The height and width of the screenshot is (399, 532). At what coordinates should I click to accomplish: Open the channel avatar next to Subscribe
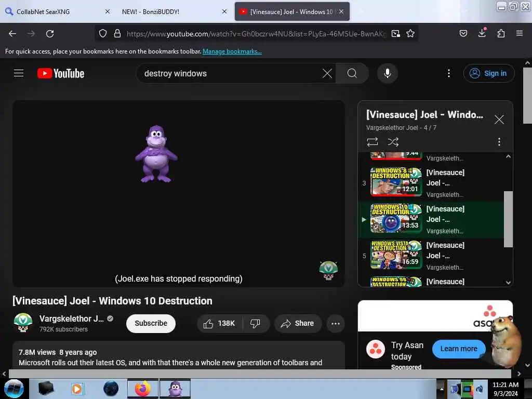23,322
